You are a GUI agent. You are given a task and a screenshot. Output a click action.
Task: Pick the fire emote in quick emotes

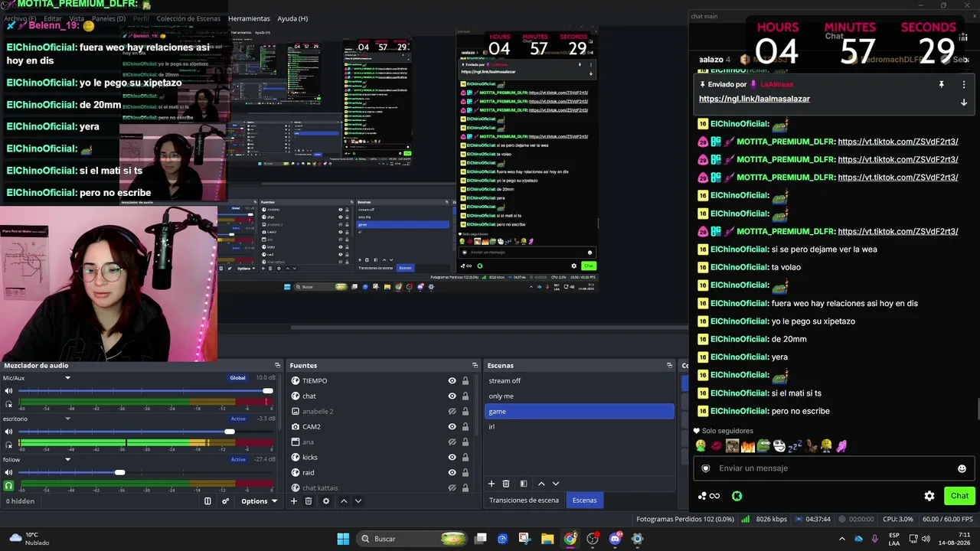pos(748,445)
